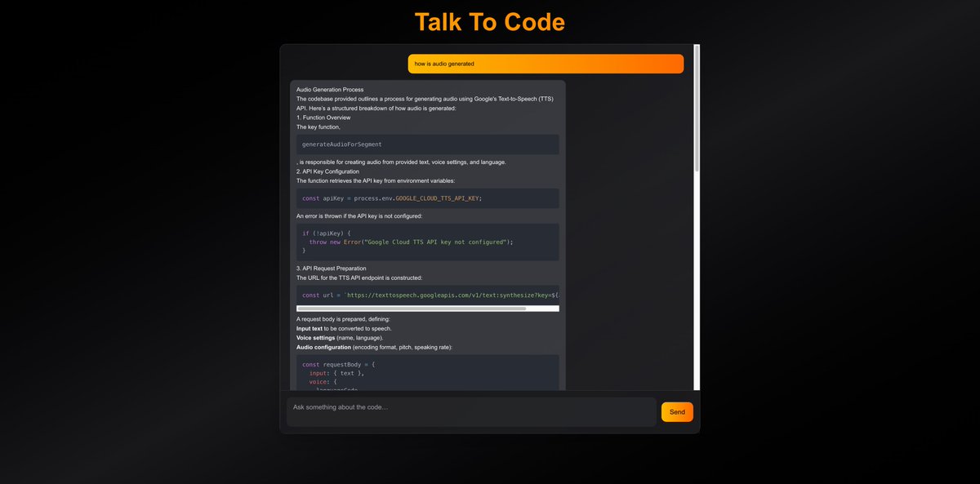Click the orange Send button

677,412
